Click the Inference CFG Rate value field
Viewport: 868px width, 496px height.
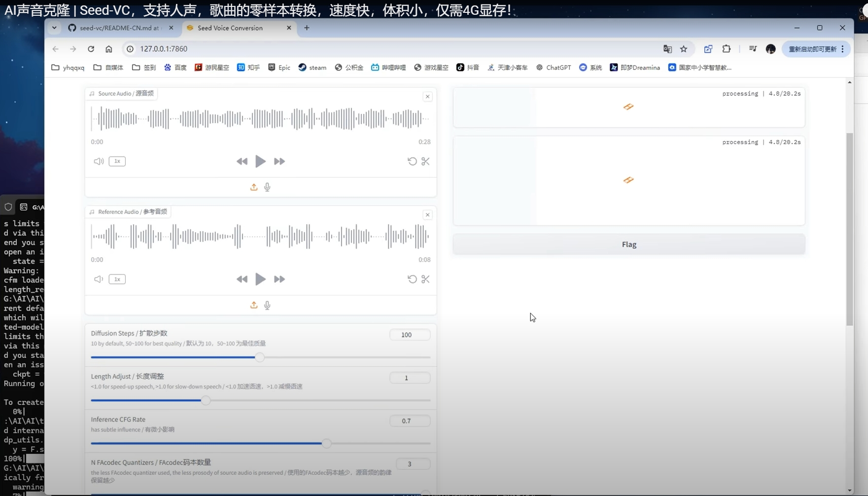click(x=409, y=421)
